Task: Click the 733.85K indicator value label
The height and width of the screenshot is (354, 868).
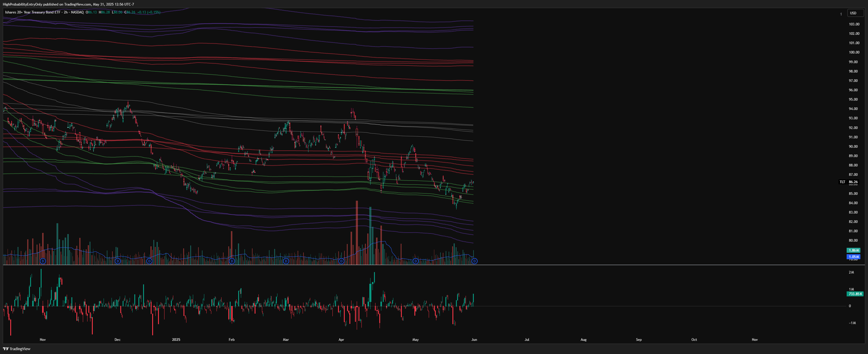Action: click(855, 294)
